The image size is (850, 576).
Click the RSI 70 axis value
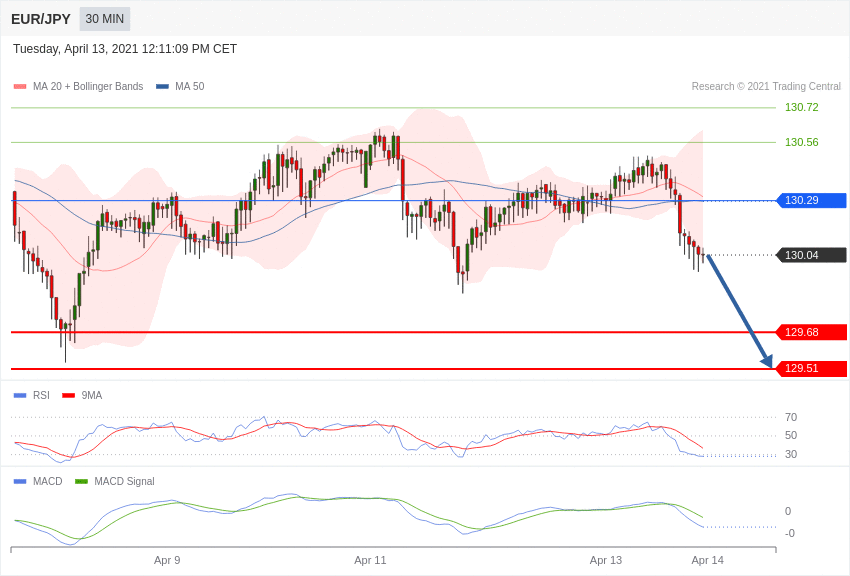tap(791, 417)
